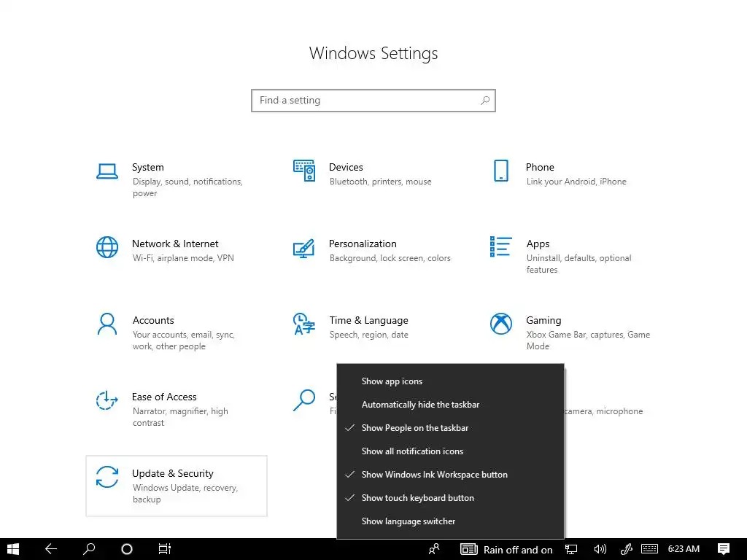Image resolution: width=747 pixels, height=560 pixels.
Task: Open the System settings laptop icon
Action: click(107, 171)
